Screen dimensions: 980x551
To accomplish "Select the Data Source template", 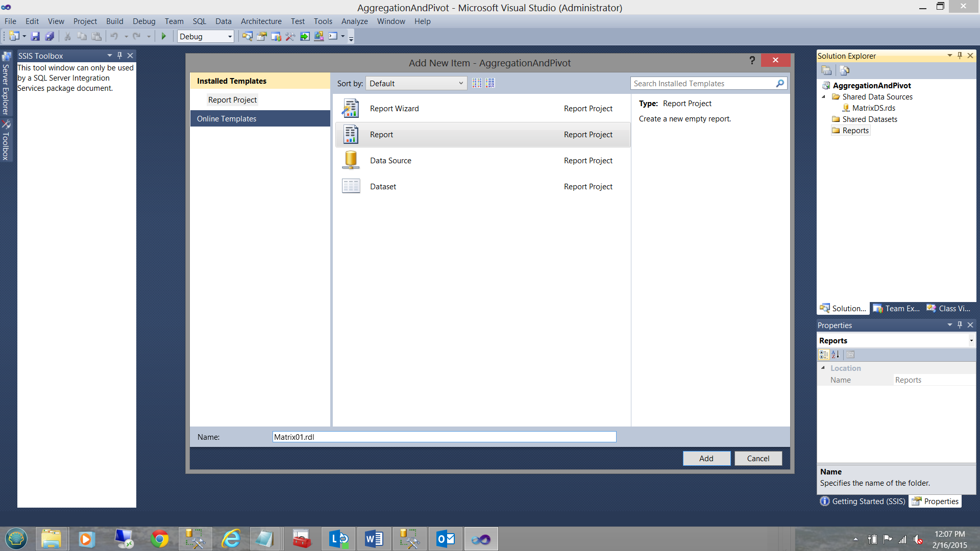I will point(390,161).
